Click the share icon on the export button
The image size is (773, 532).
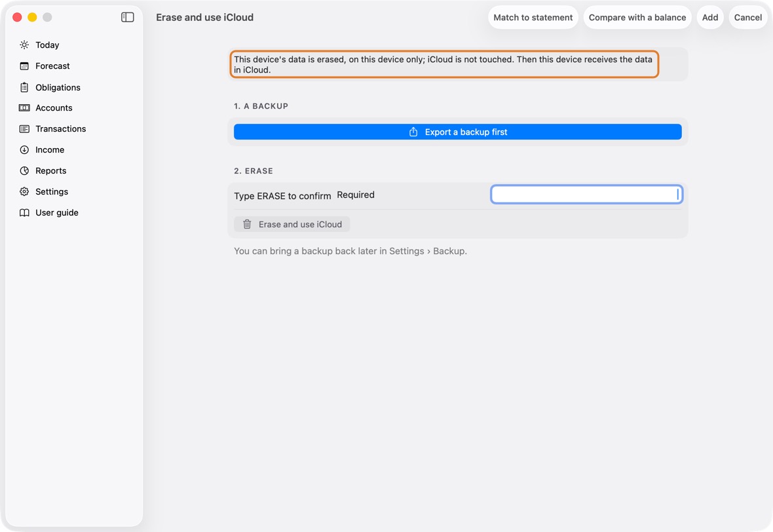413,132
